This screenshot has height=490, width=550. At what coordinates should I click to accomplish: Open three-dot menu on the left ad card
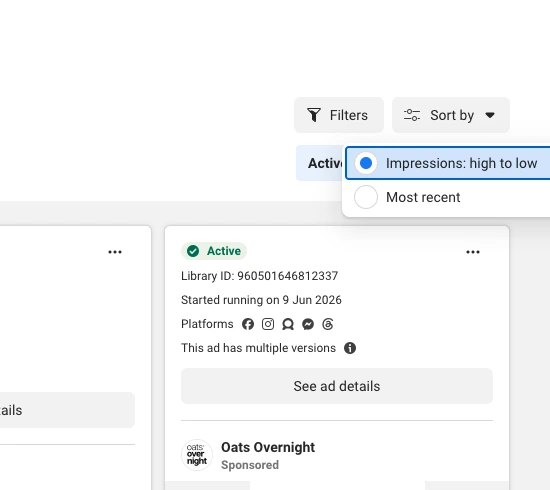point(115,252)
